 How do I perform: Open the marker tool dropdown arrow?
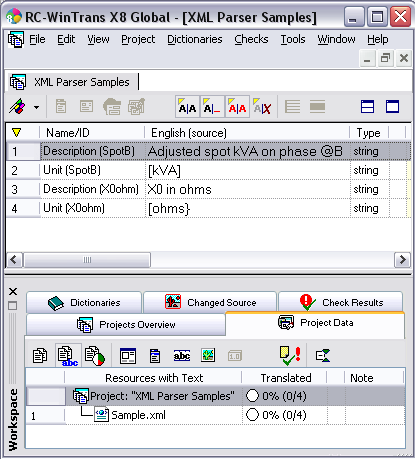[x=36, y=107]
